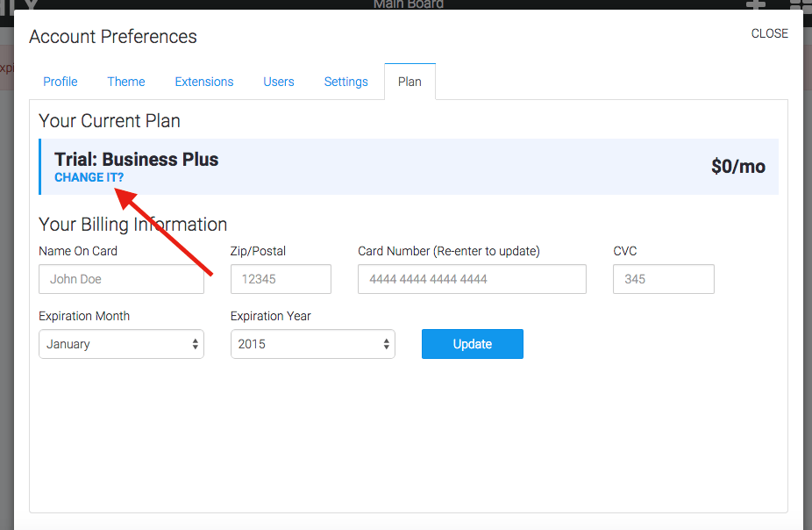Screen dimensions: 812x530
Task: Click the Zip/Postal input field
Action: [x=281, y=279]
